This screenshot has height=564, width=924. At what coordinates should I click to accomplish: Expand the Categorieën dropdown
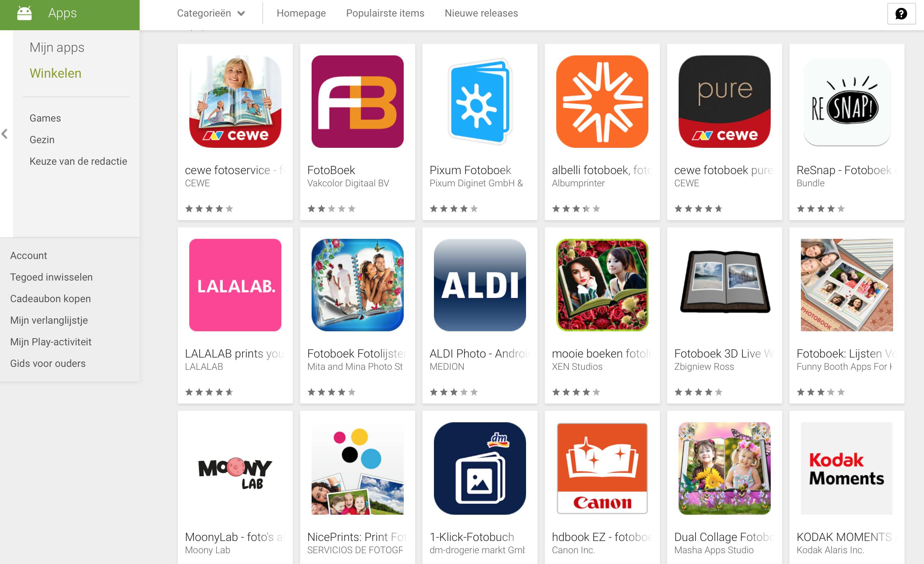211,13
